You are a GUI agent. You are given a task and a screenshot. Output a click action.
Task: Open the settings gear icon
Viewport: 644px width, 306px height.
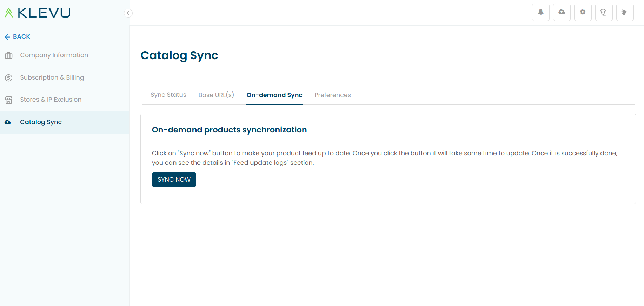coord(583,12)
